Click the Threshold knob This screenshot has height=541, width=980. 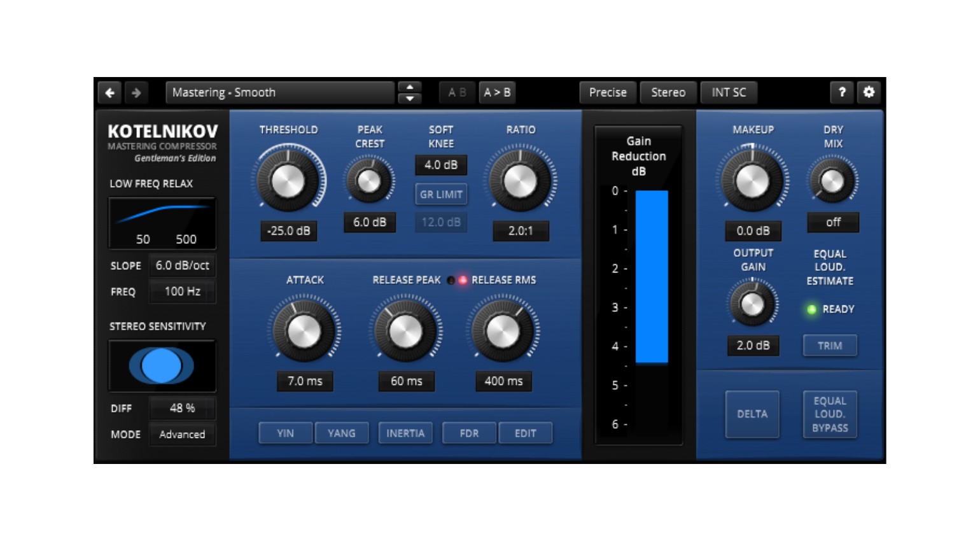click(x=288, y=181)
